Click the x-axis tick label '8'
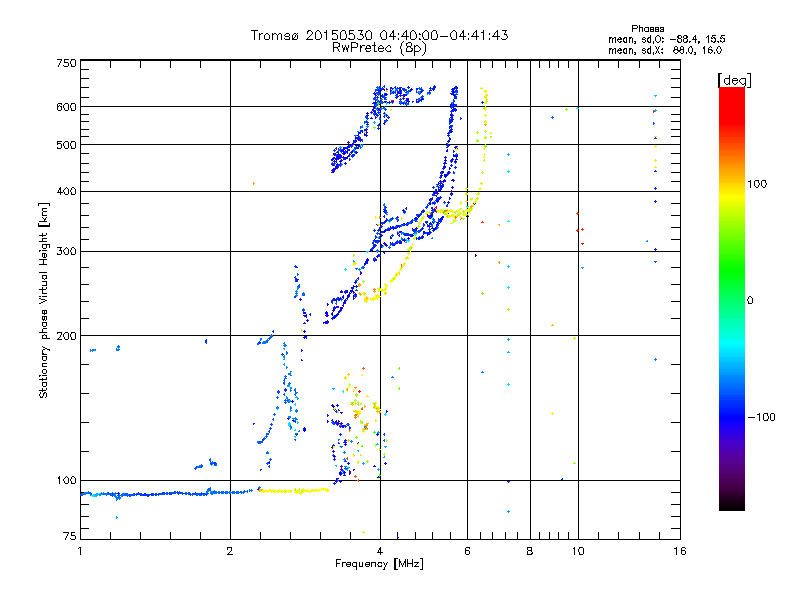The height and width of the screenshot is (600, 800). pos(530,551)
